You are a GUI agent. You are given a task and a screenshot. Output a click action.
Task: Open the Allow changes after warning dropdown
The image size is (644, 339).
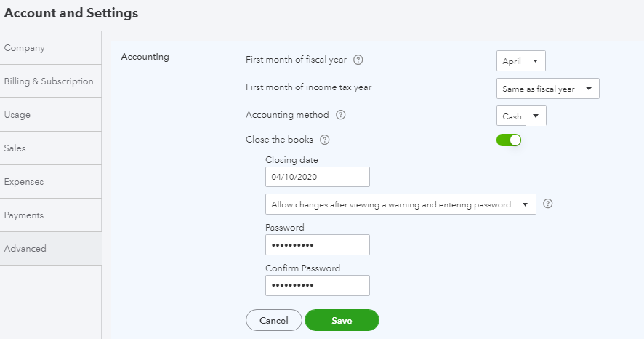[x=401, y=204]
